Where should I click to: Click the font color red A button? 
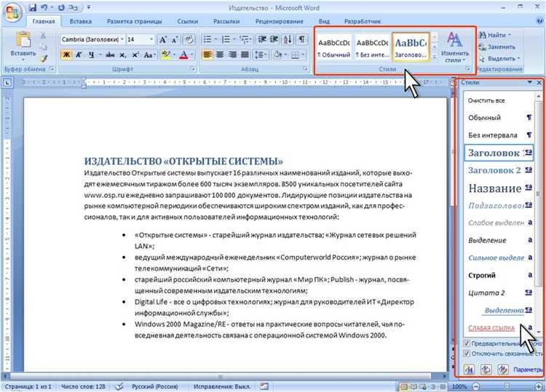click(183, 55)
